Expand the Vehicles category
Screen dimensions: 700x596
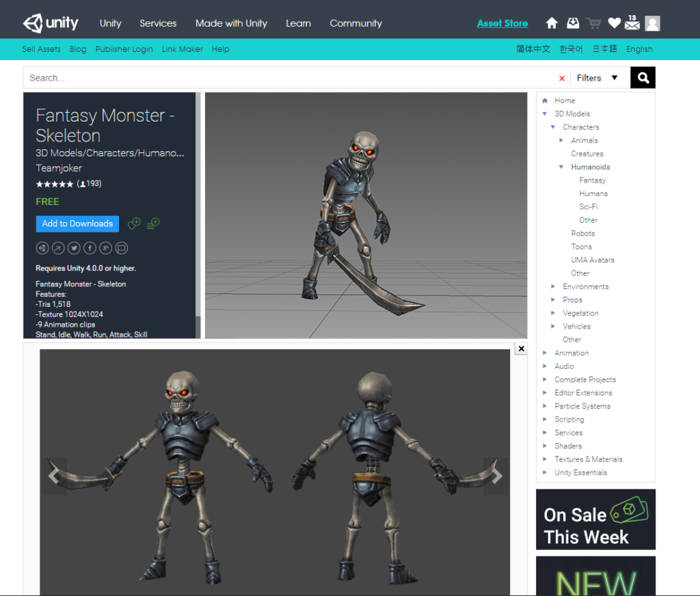552,326
